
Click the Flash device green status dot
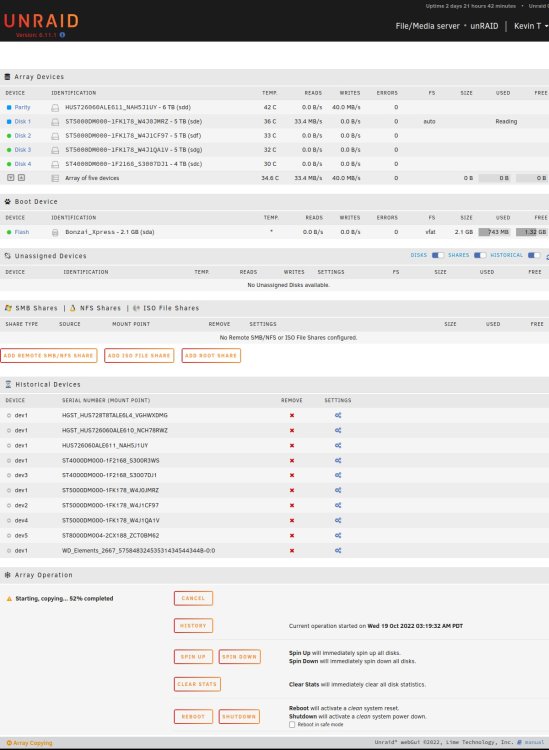click(x=9, y=232)
